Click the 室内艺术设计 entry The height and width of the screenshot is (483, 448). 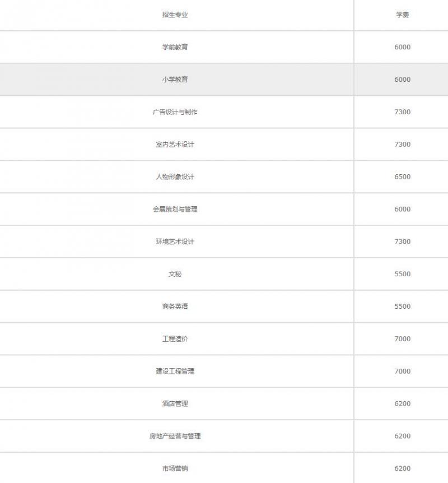point(175,145)
